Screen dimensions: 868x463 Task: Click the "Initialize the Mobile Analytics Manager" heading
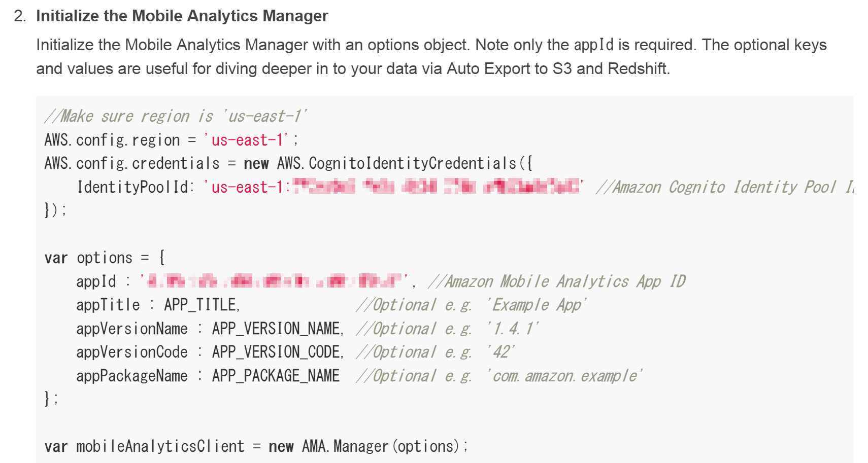(x=182, y=16)
